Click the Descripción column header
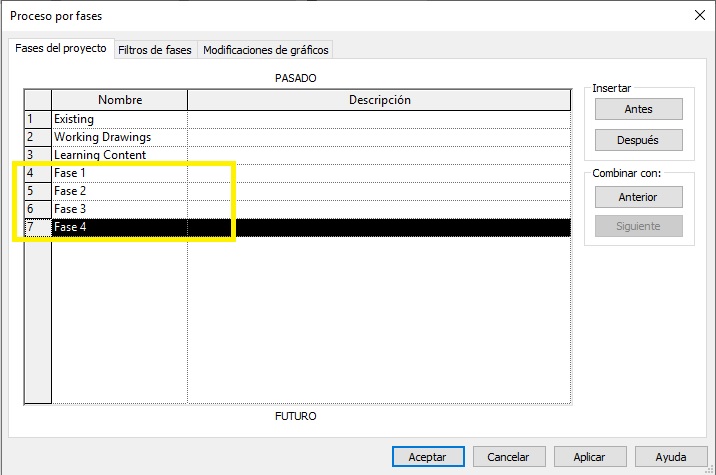Viewport: 716px width, 475px height. pos(379,100)
